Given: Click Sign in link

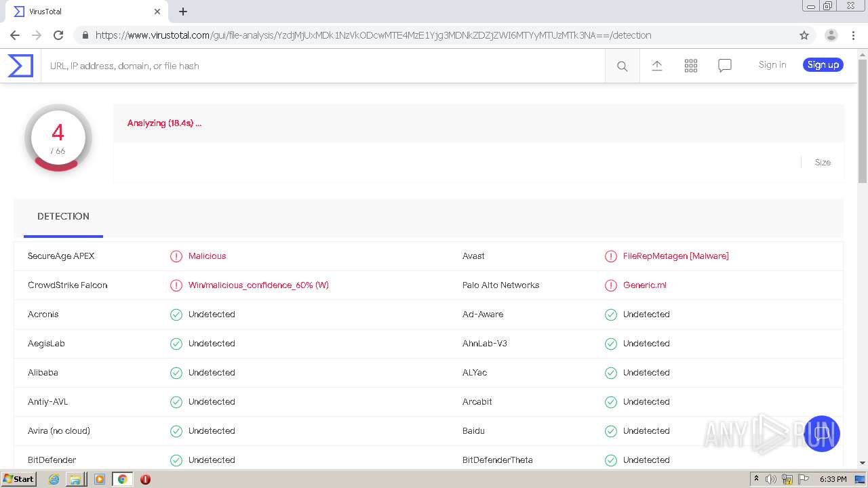Looking at the screenshot, I should click(x=772, y=65).
